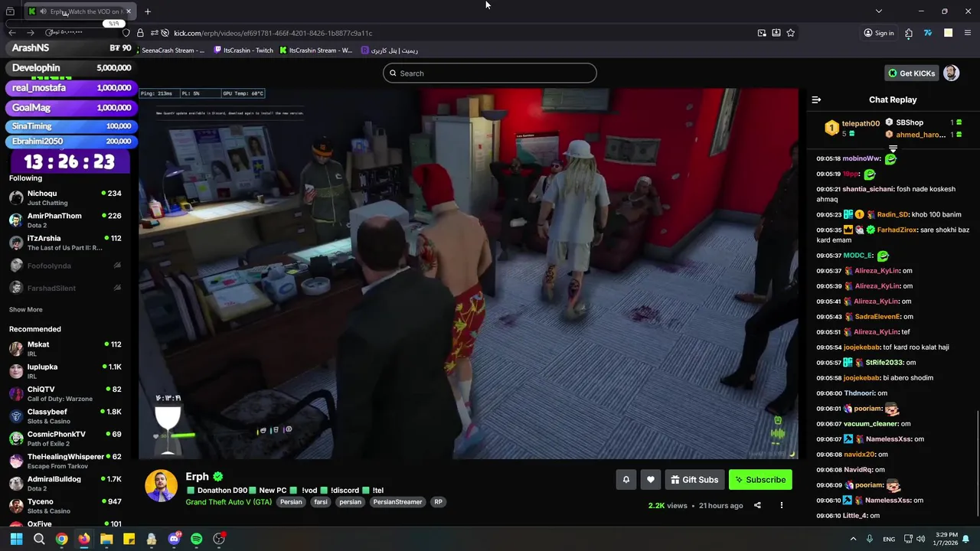980x551 pixels.
Task: Click the yellow note extension icon
Action: click(948, 33)
